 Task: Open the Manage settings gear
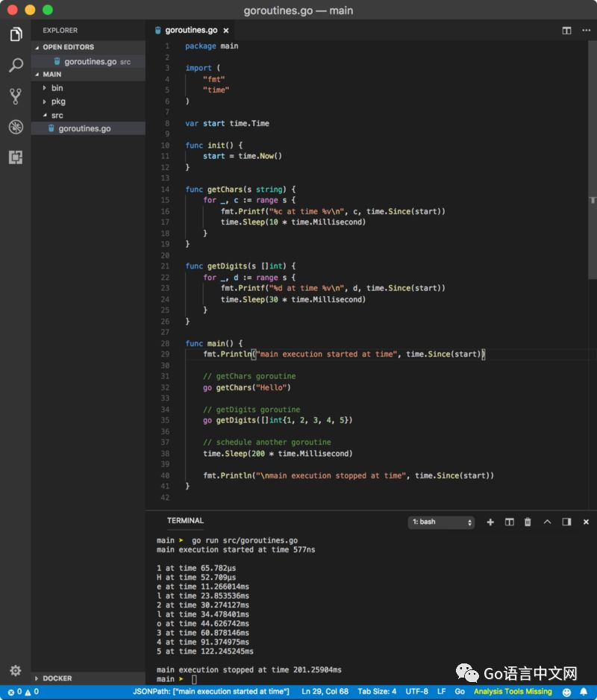click(16, 670)
